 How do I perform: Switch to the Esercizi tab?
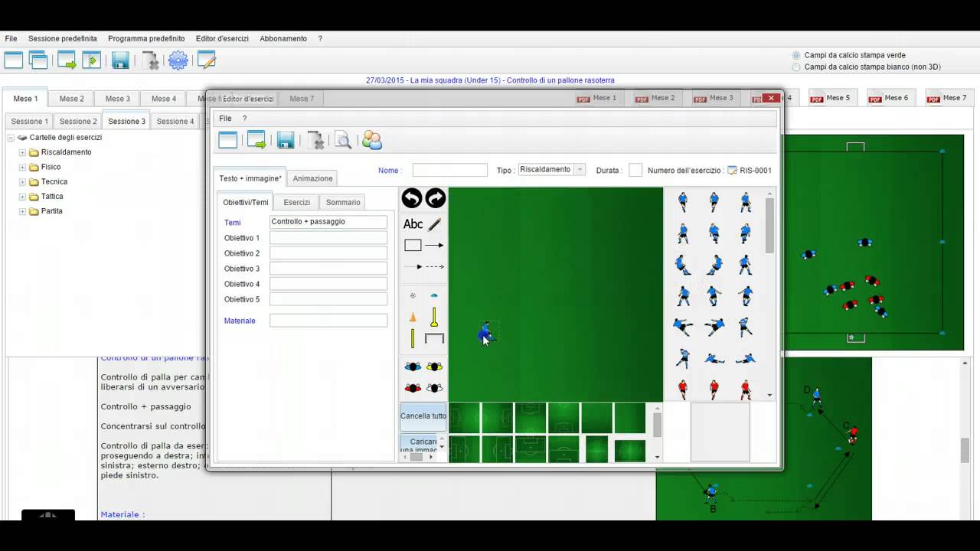point(296,203)
